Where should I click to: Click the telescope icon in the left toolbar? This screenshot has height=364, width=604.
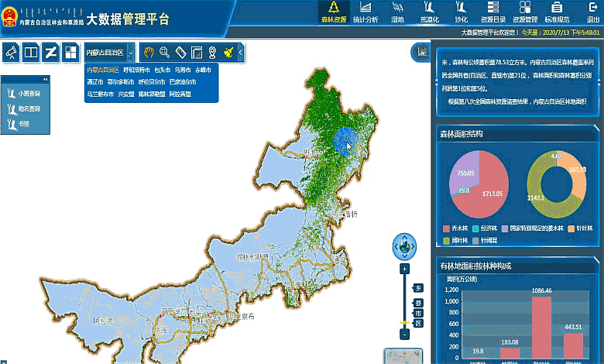click(12, 53)
